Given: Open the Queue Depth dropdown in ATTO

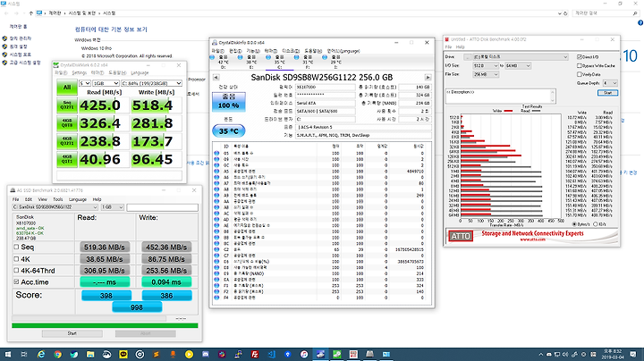Looking at the screenshot, I should coord(610,83).
